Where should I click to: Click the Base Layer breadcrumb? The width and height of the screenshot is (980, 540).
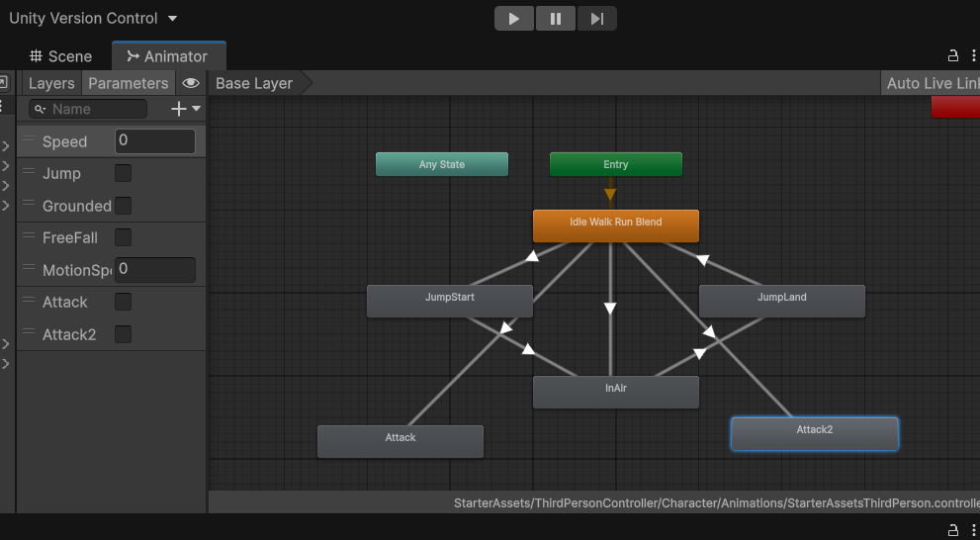[x=254, y=83]
